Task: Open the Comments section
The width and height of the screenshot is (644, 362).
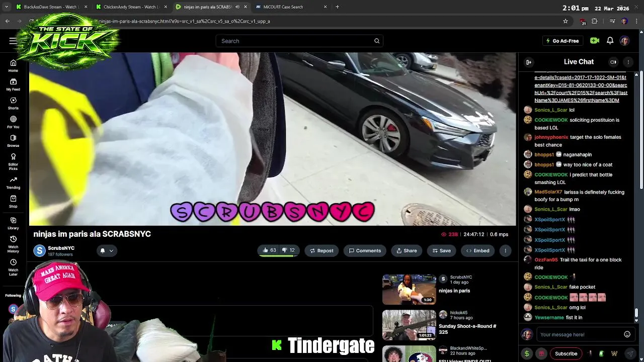Action: tap(365, 250)
